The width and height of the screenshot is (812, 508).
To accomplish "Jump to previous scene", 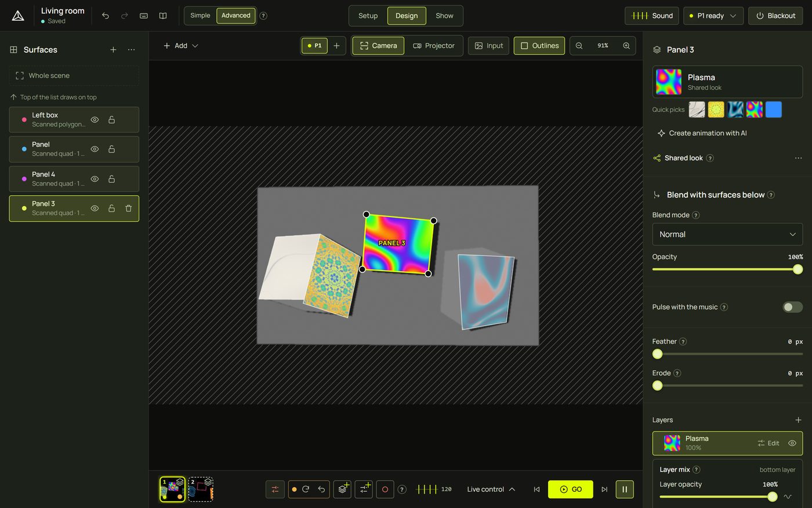I will [536, 489].
